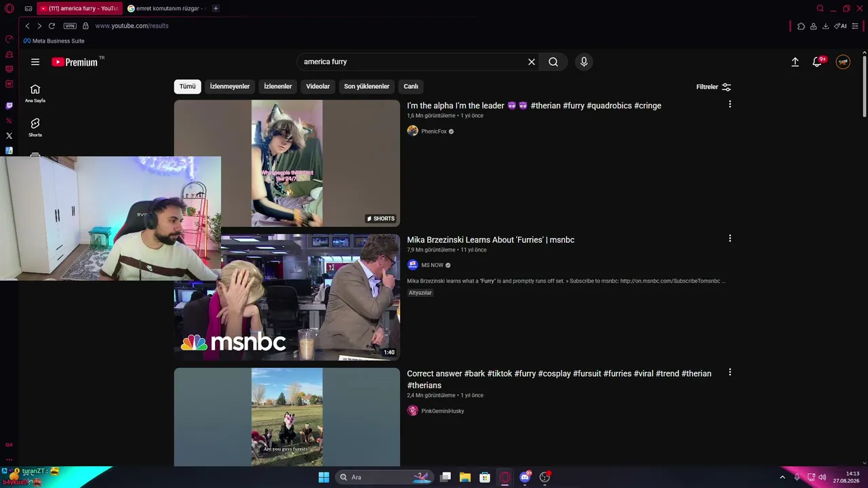The image size is (868, 488).
Task: Switch to the emret komutanım Google tab
Action: click(x=166, y=9)
